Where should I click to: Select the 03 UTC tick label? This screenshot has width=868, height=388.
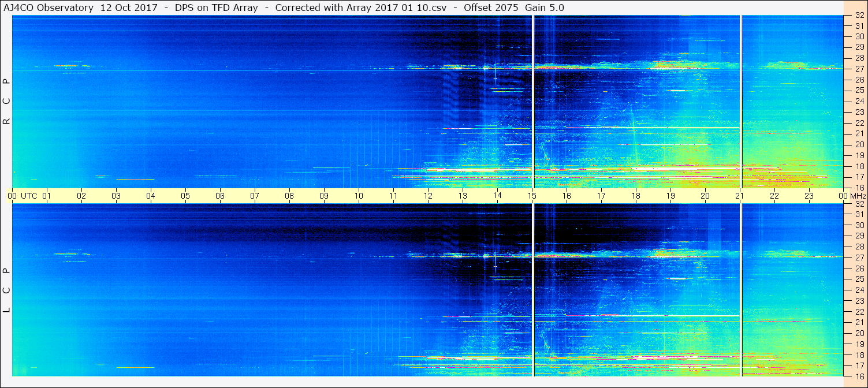tap(116, 196)
